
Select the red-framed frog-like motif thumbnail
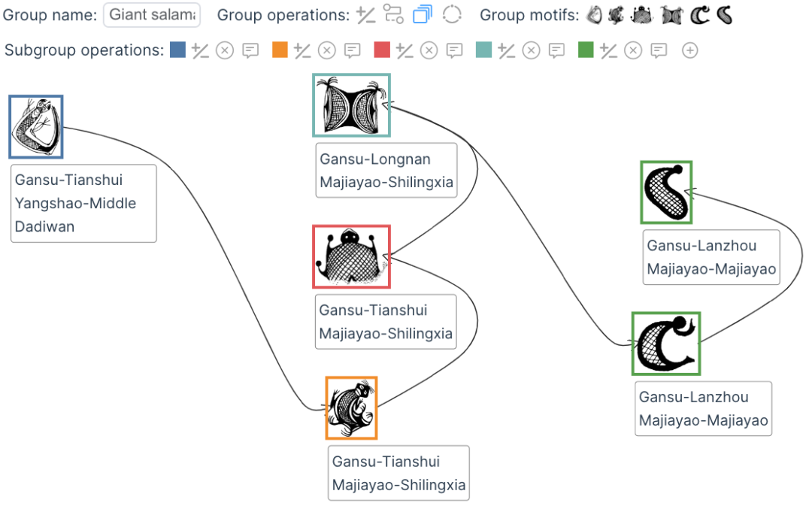(351, 257)
